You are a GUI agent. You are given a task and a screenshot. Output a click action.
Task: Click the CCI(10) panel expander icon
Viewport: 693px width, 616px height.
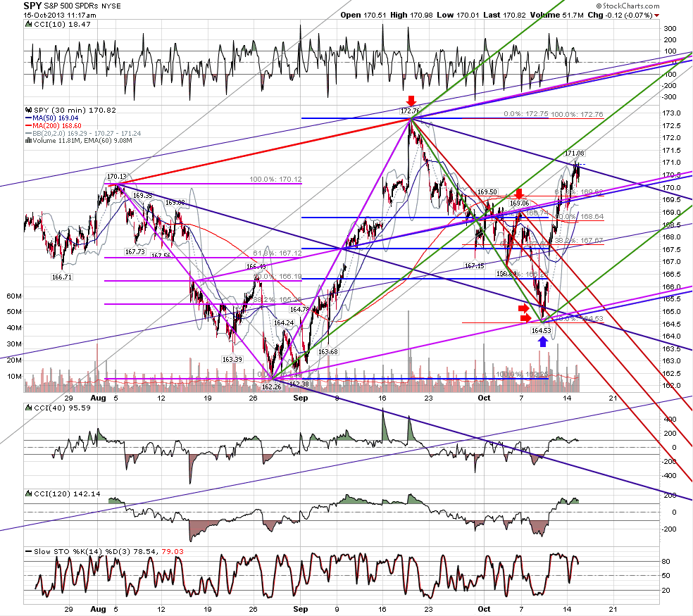point(28,25)
